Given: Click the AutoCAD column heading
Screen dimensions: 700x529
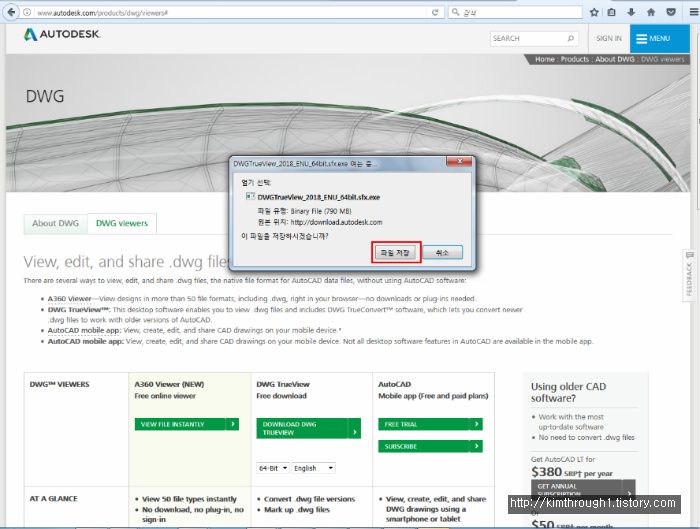Looking at the screenshot, I should point(395,384).
